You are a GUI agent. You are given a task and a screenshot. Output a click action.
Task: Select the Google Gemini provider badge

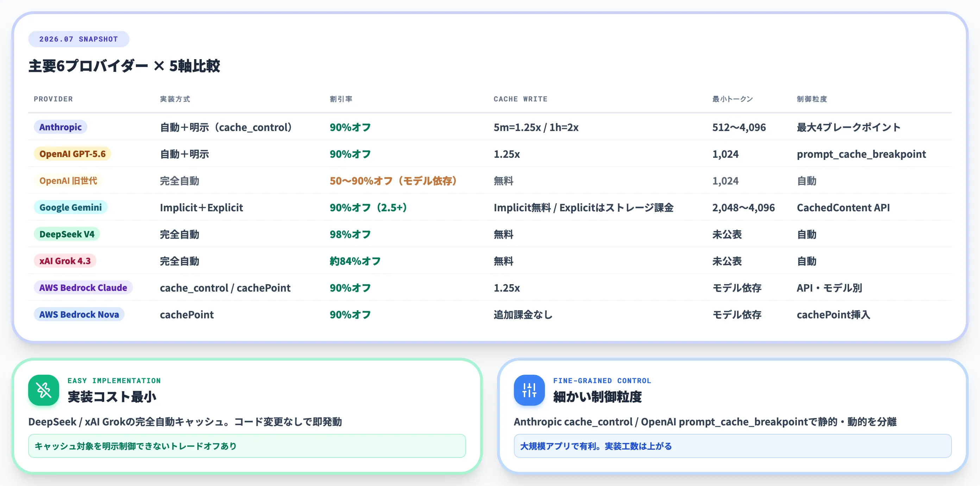pos(70,207)
